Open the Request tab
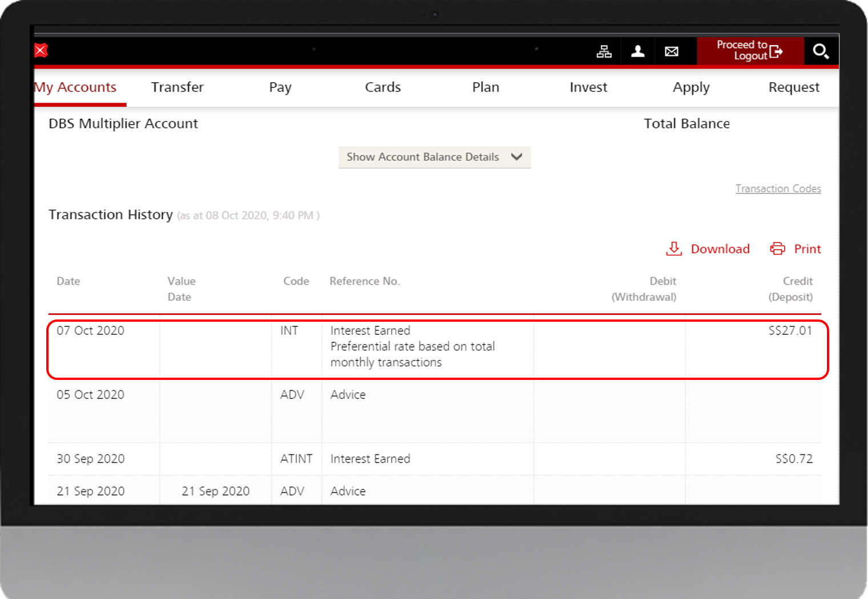 tap(793, 87)
